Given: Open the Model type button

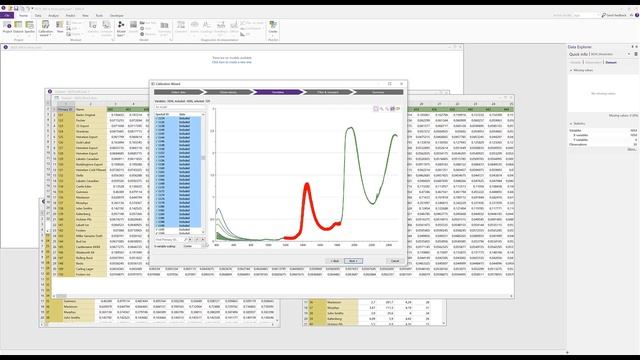Looking at the screenshot, I should [121, 29].
